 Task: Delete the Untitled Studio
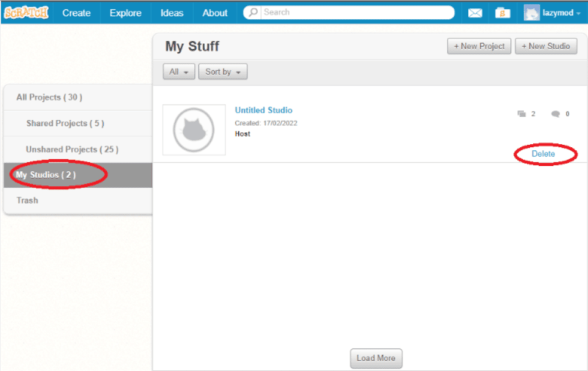pos(544,154)
